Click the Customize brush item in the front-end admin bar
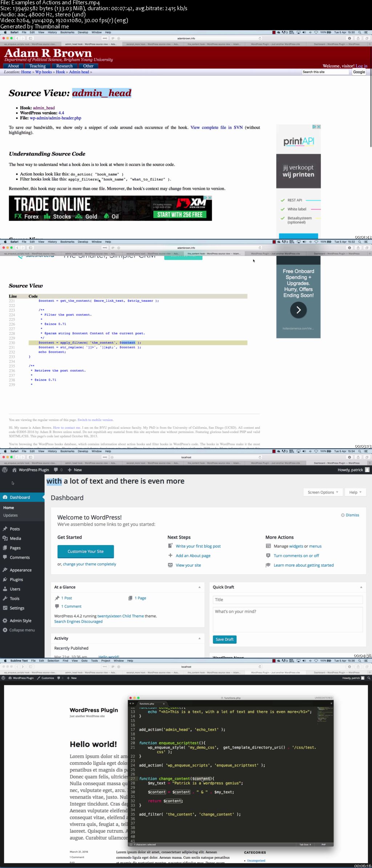 (x=45, y=678)
